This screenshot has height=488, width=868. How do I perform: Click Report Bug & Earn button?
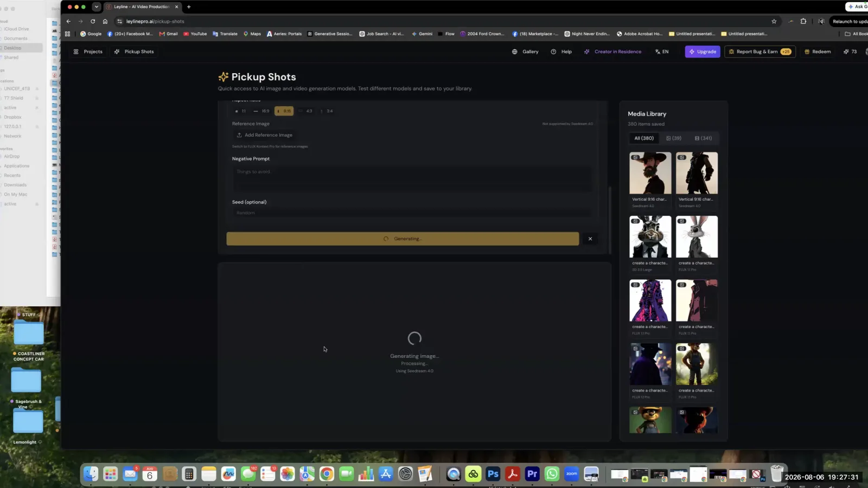pos(759,52)
